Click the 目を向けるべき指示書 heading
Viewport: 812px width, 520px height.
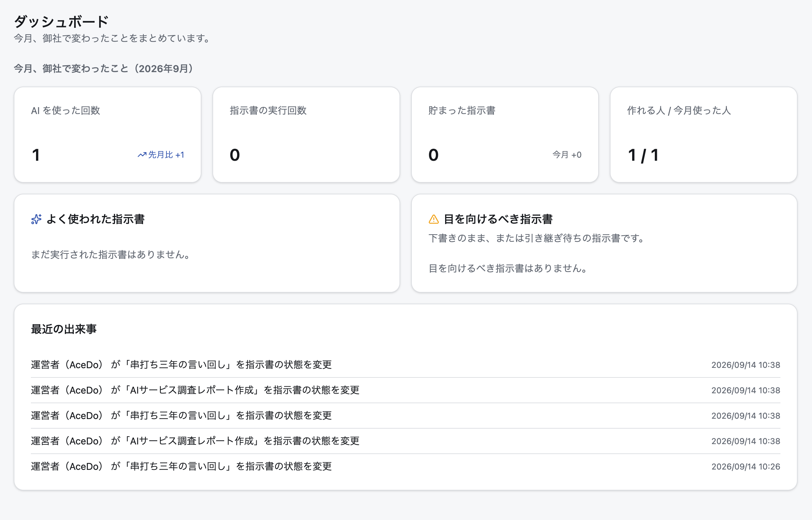coord(498,219)
